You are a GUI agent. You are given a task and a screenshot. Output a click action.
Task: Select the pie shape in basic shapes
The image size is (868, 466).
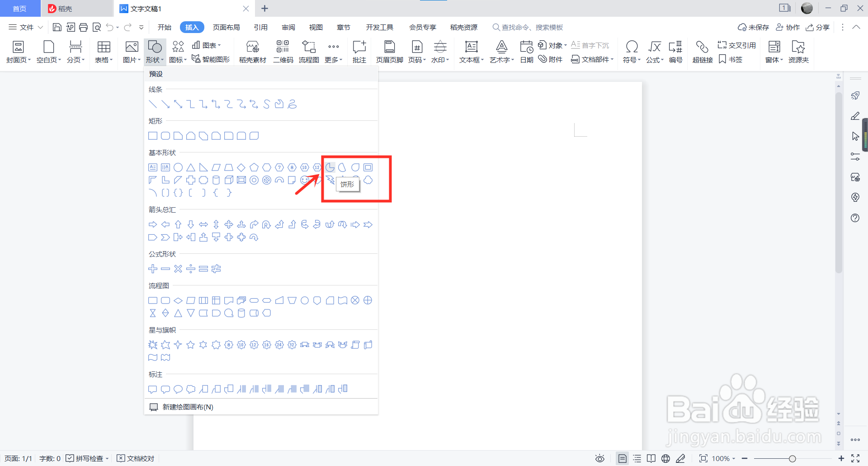click(x=330, y=167)
